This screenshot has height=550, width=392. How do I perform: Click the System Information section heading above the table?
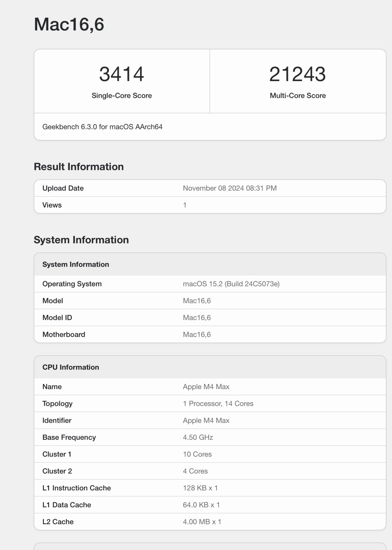(x=81, y=240)
